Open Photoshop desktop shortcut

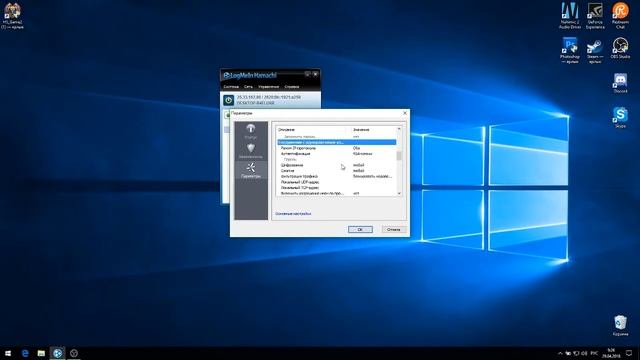(570, 50)
